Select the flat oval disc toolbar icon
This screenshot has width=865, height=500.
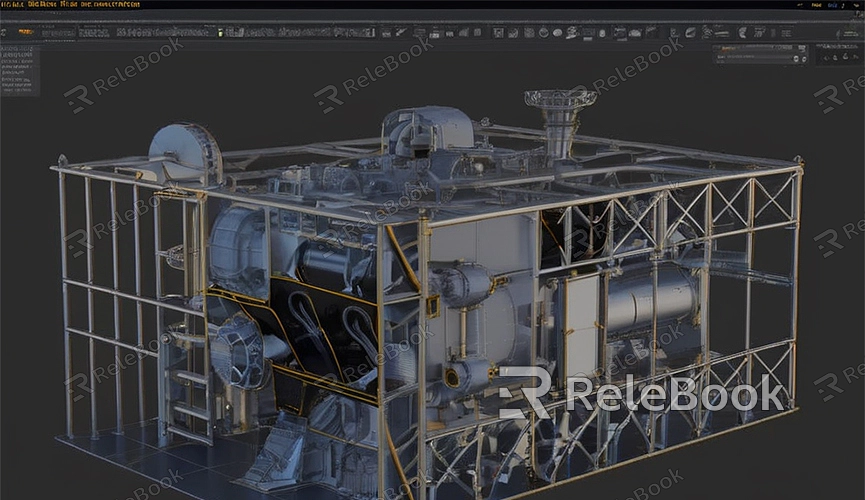tap(557, 33)
